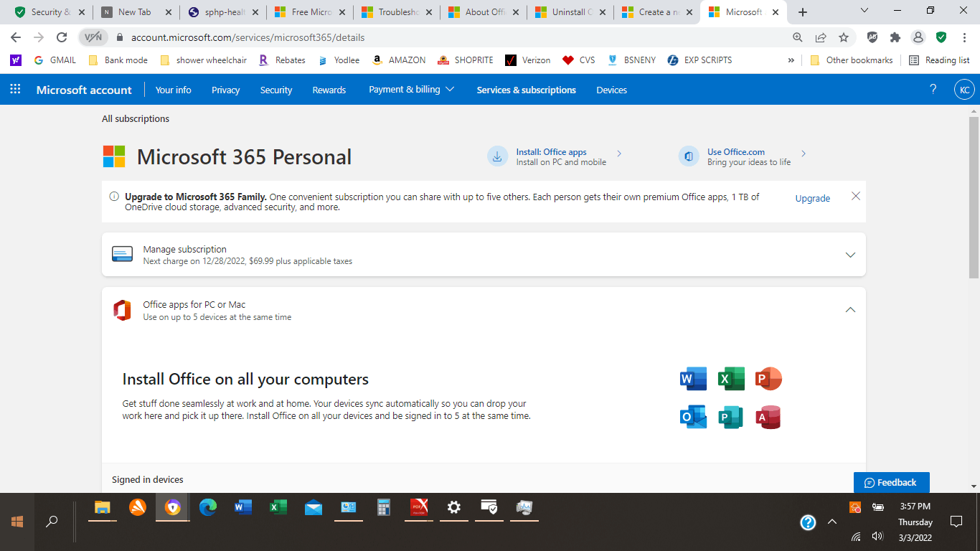Click the Publisher app icon
Screen dimensions: 980x551
click(731, 417)
